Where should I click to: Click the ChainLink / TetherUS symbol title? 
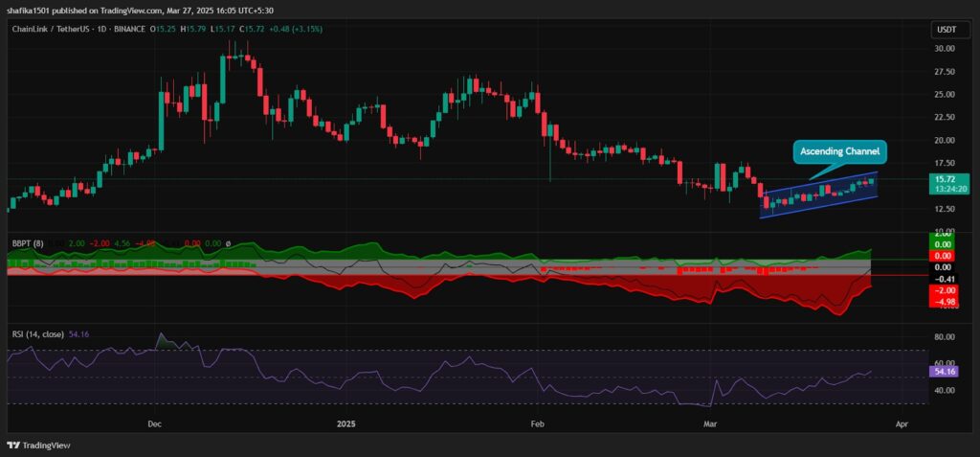click(x=50, y=30)
